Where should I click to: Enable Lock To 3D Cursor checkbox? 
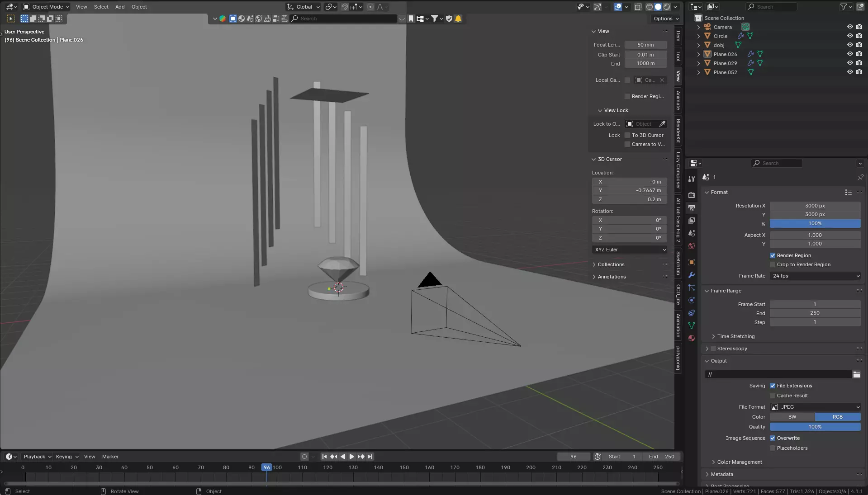coord(627,135)
